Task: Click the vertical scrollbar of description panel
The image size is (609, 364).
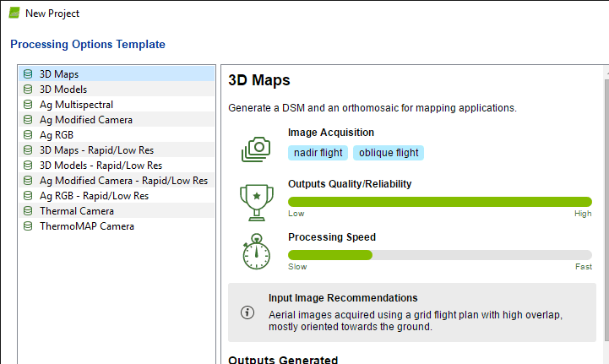Action: click(x=605, y=211)
